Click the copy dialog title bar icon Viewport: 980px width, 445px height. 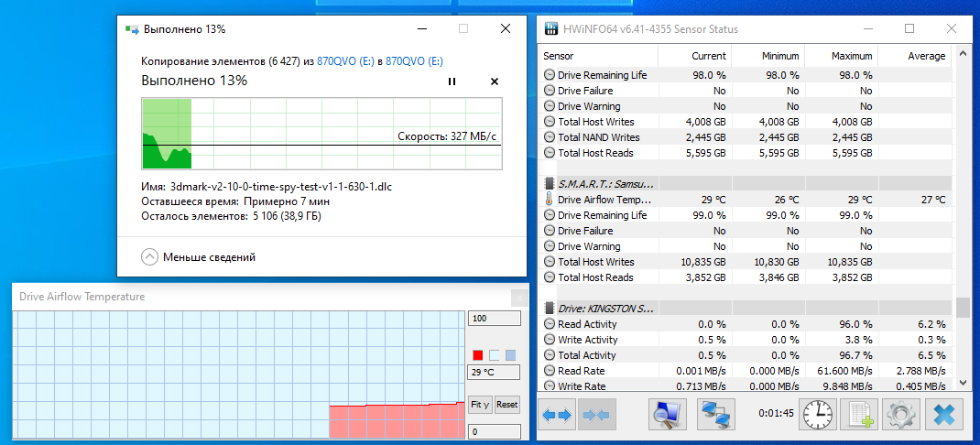[132, 28]
